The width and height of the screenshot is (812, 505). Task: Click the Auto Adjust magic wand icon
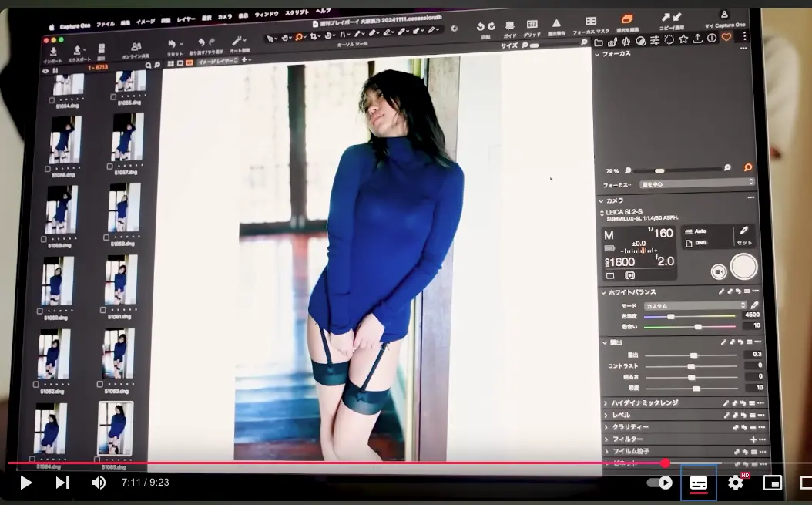coord(237,41)
